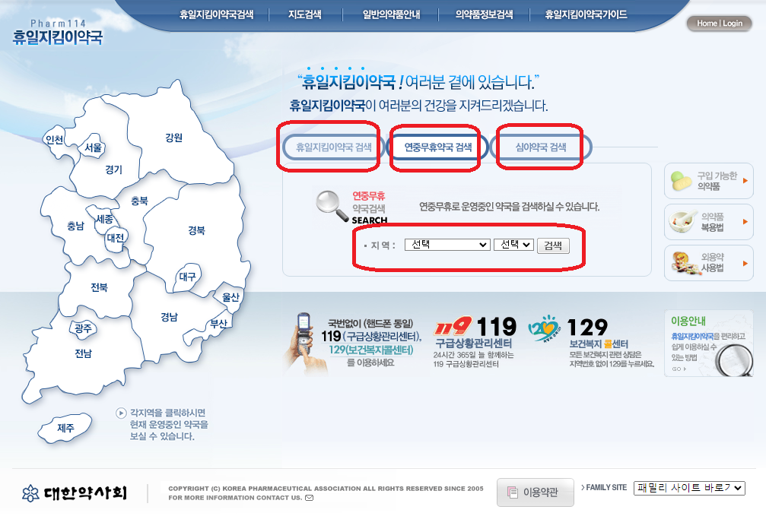Viewport: 766px width, 532px height.
Task: Open the second 선택 district dropdown
Action: (513, 245)
